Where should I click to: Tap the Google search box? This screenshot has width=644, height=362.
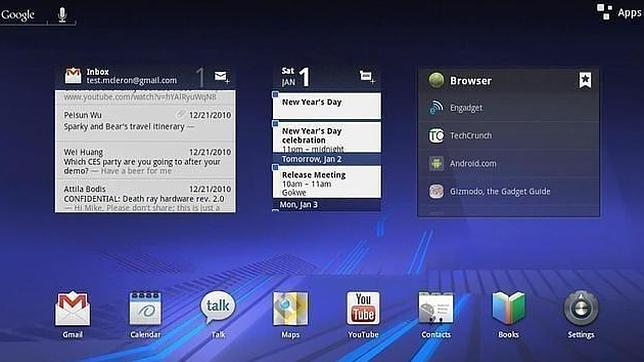tap(23, 15)
